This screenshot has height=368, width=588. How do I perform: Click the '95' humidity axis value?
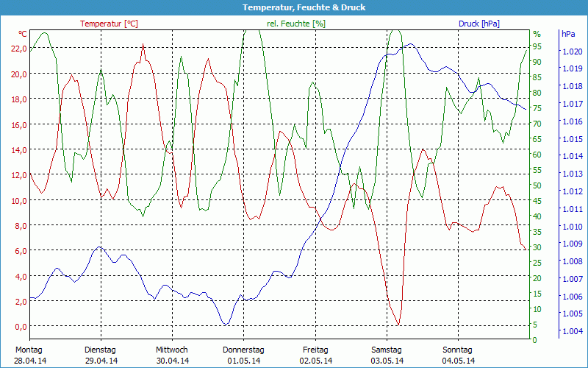(x=537, y=46)
